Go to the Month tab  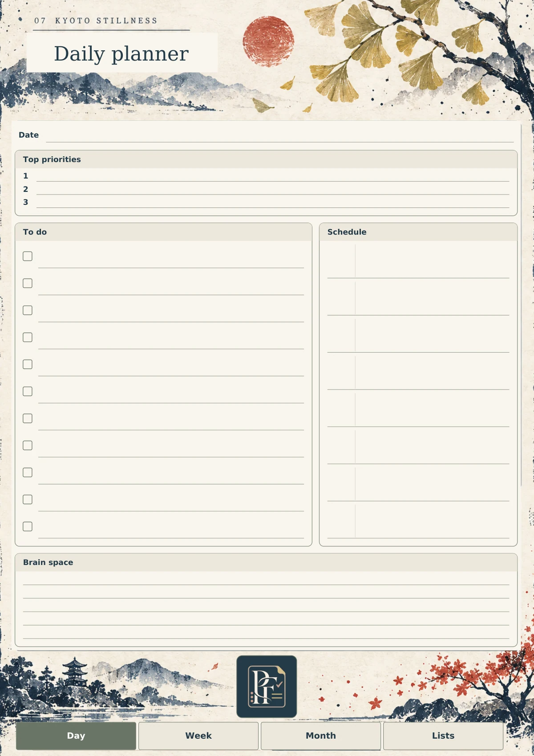(321, 736)
